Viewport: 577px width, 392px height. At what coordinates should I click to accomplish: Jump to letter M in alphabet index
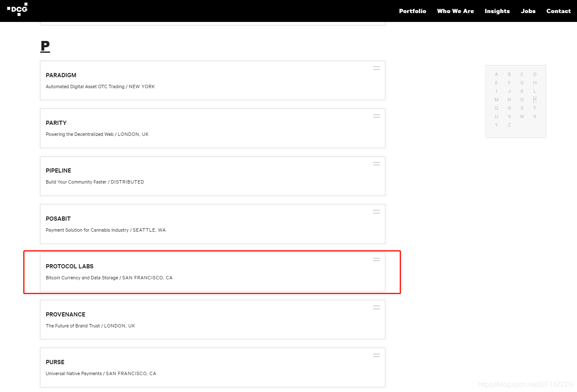tap(496, 100)
